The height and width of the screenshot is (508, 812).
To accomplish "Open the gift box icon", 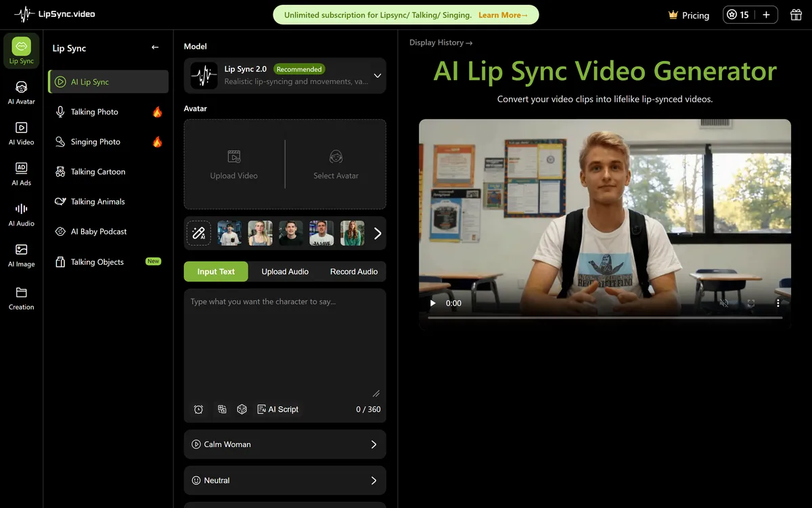I will click(796, 15).
